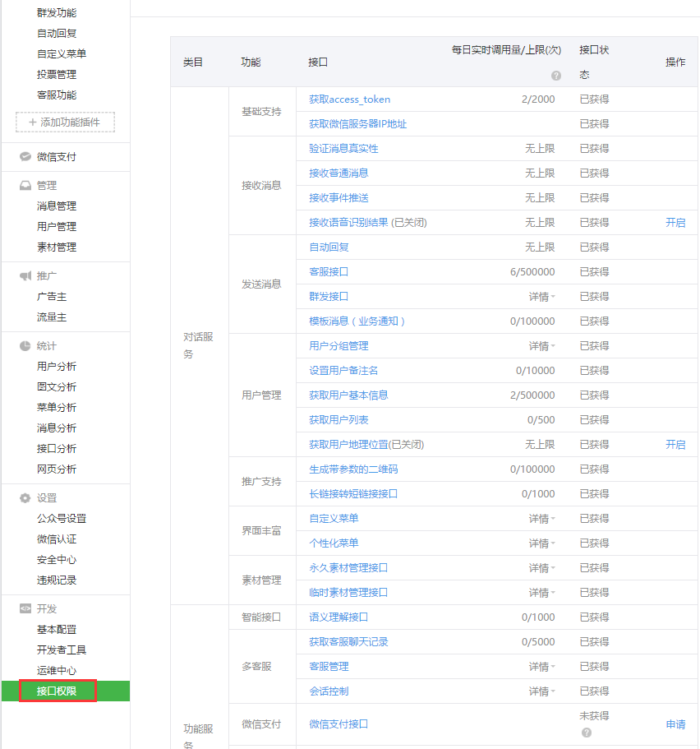Click the 推广 megaphone icon
700x749 pixels.
click(x=25, y=276)
